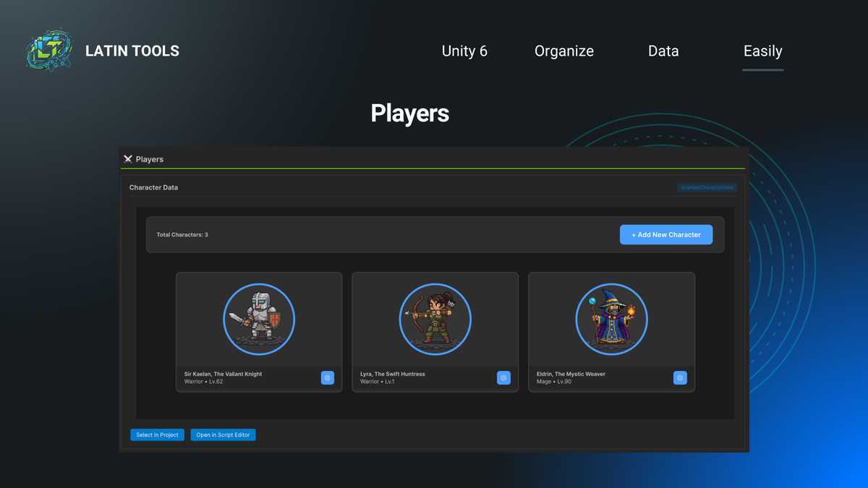Select the crossed swords icon beside Players
This screenshot has width=868, height=488.
point(128,158)
